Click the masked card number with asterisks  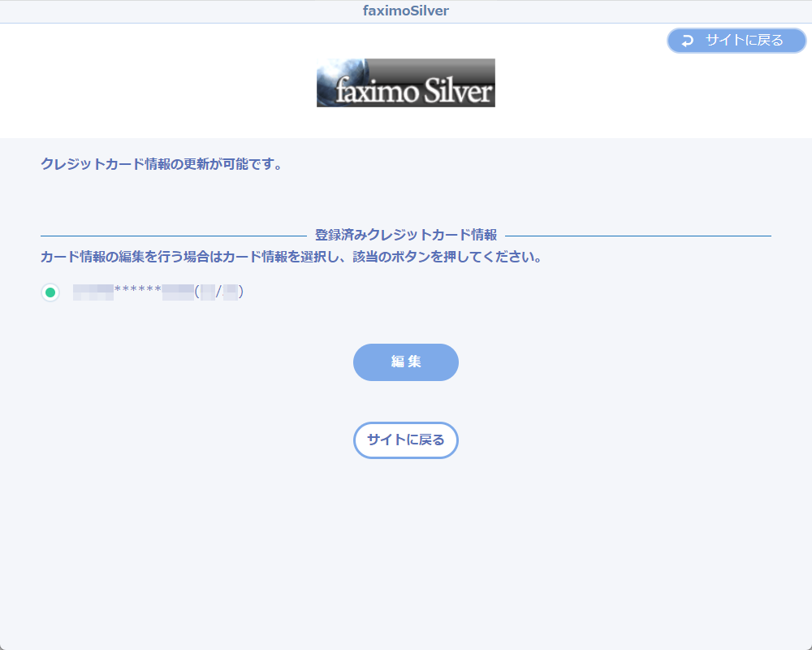(x=158, y=292)
